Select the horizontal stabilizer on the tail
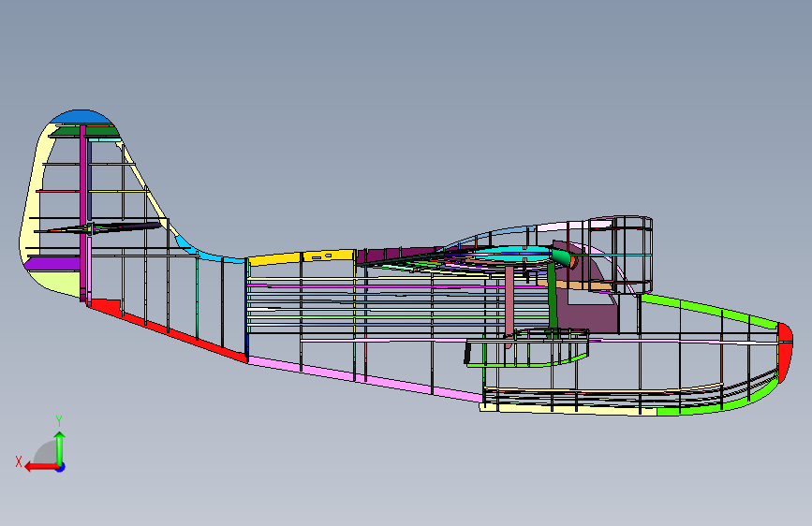 (98, 227)
